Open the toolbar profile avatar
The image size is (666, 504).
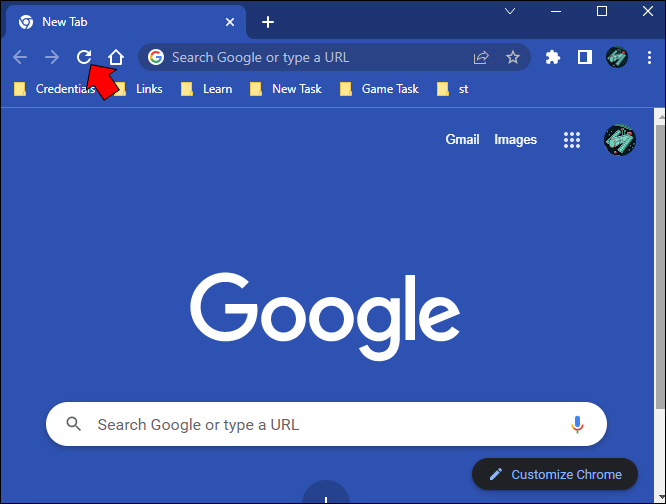tap(617, 57)
